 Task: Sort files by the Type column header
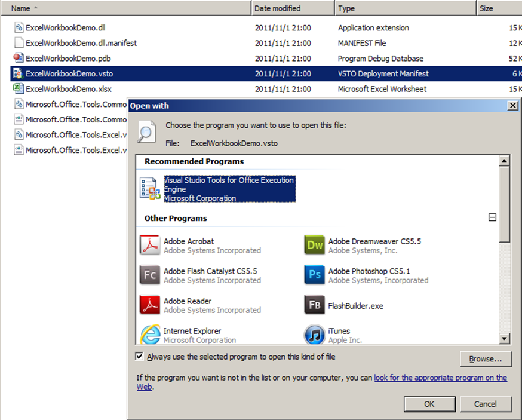click(406, 8)
